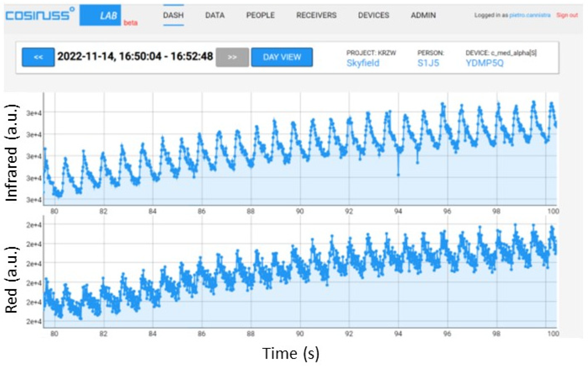Open the Skyfield project link
The width and height of the screenshot is (588, 366).
click(363, 63)
